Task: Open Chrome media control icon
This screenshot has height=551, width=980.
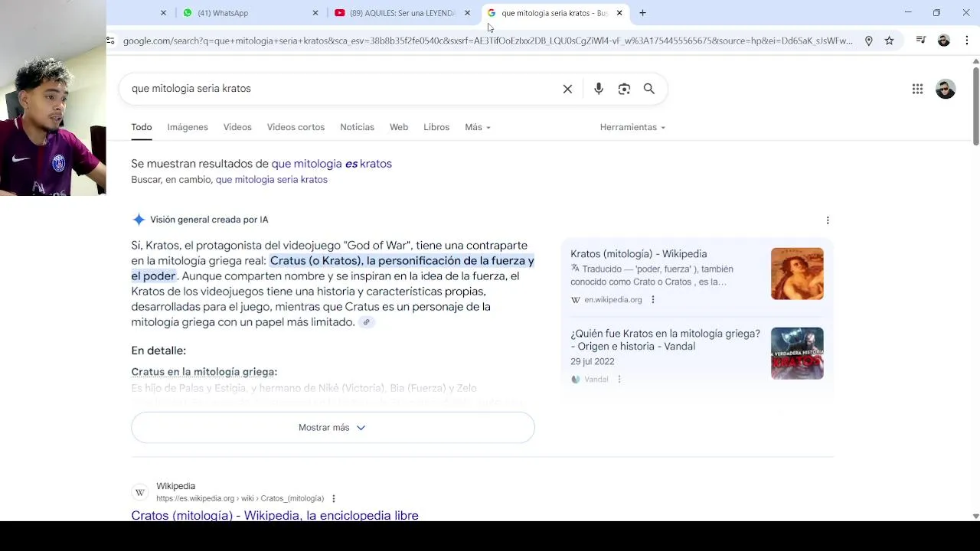Action: pyautogui.click(x=921, y=41)
